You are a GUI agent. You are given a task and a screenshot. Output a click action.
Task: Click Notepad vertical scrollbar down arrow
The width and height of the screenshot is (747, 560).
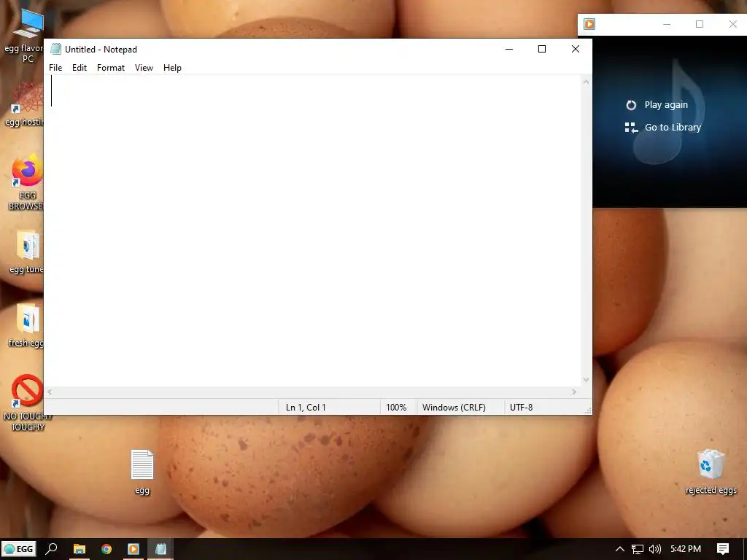tap(586, 380)
